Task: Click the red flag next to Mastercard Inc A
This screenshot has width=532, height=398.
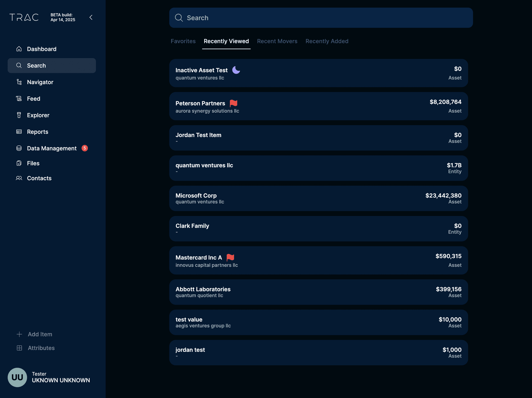Action: pyautogui.click(x=230, y=258)
